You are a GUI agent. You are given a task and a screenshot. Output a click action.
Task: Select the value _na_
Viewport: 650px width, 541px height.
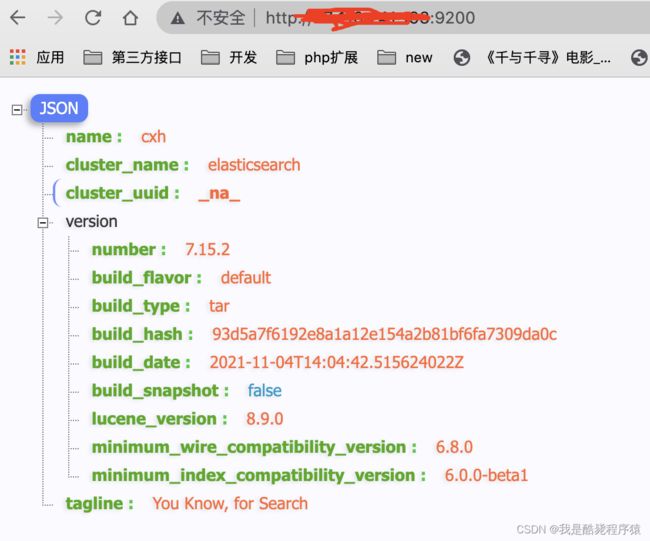[219, 194]
